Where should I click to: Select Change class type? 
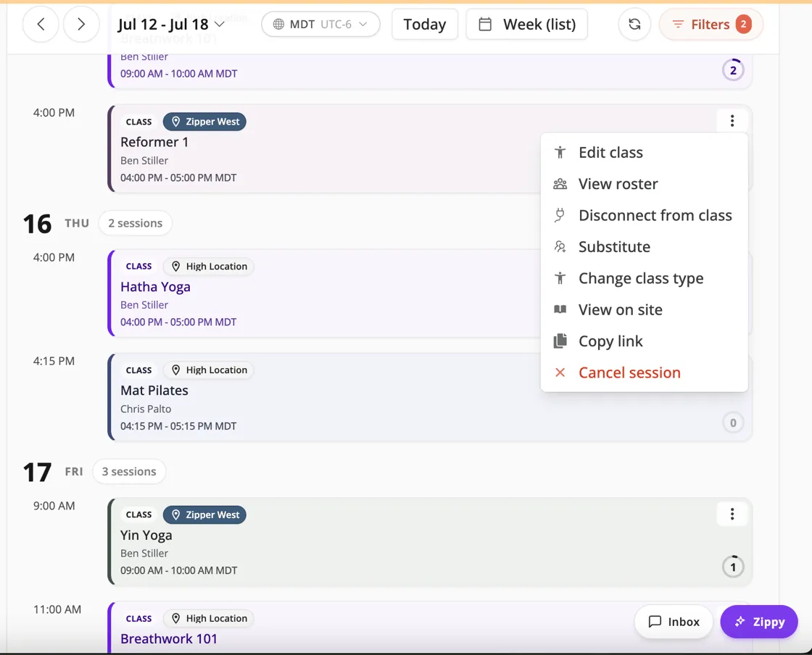644,278
